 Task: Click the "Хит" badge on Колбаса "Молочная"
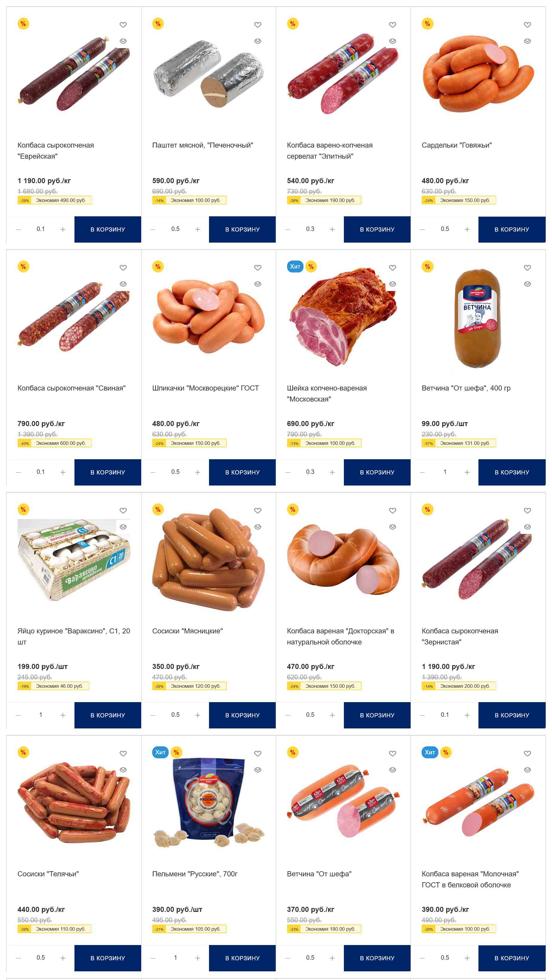[430, 752]
